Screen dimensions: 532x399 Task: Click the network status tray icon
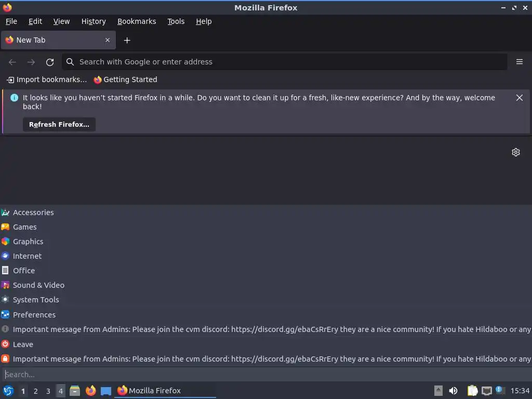pos(487,391)
